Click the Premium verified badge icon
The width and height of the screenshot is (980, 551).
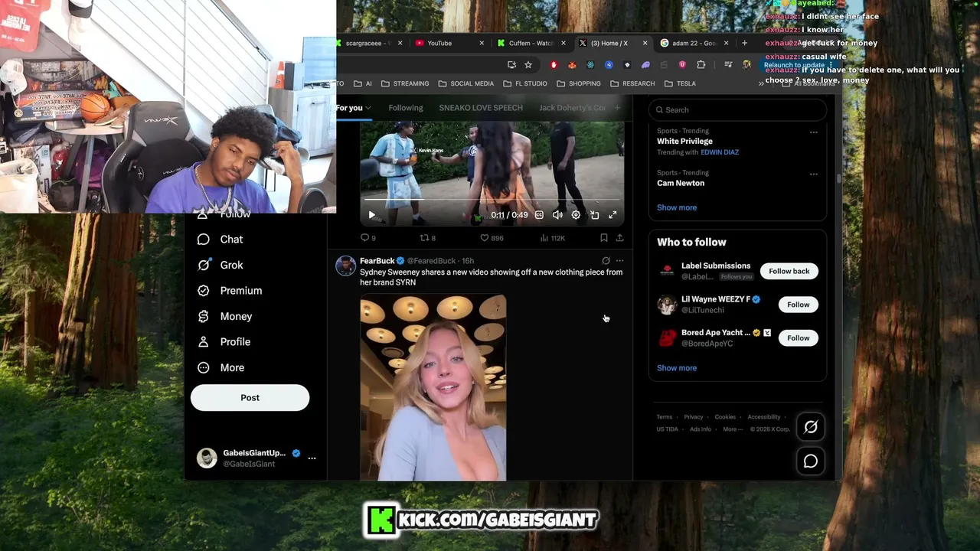coord(204,291)
